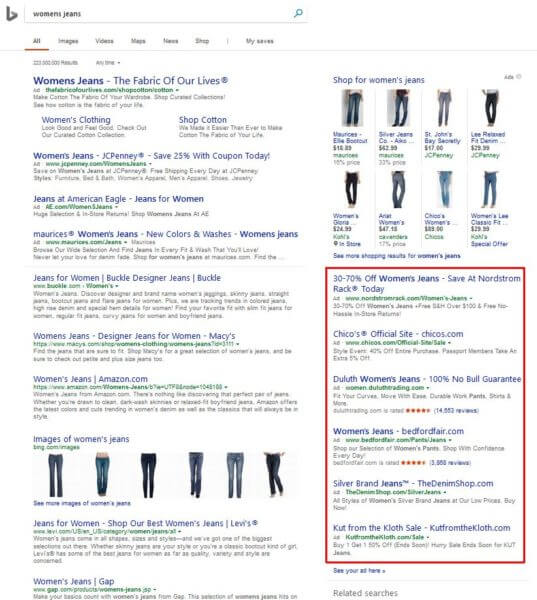The height and width of the screenshot is (600, 537).
Task: Click the first image in Images of women's jeans
Action: pos(56,475)
